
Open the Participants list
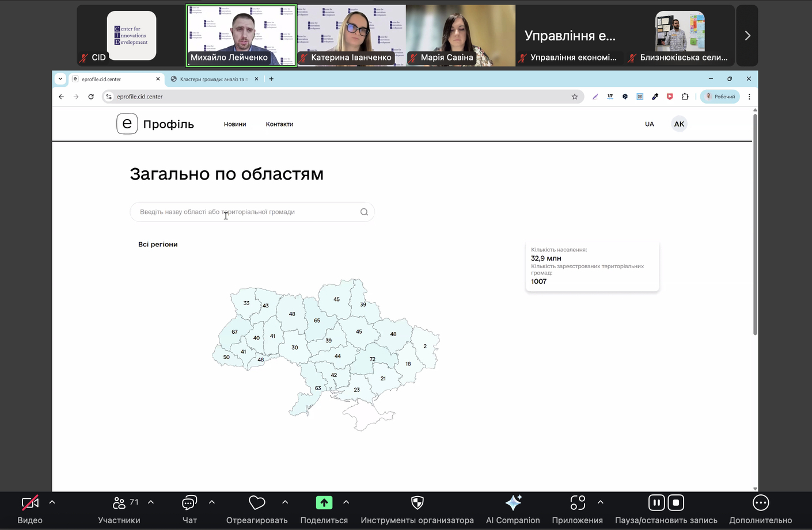[119, 503]
